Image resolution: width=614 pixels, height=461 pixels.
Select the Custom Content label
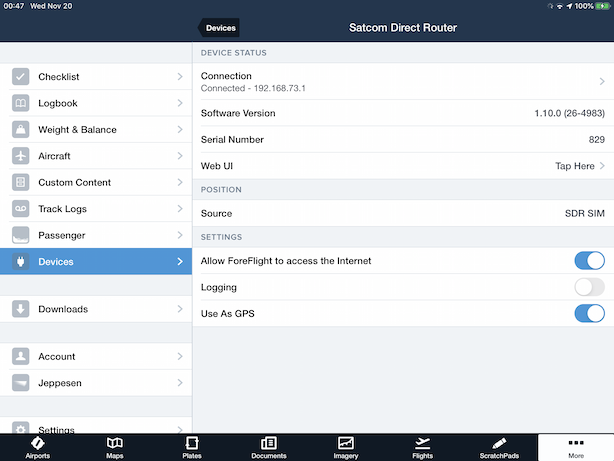click(x=74, y=183)
